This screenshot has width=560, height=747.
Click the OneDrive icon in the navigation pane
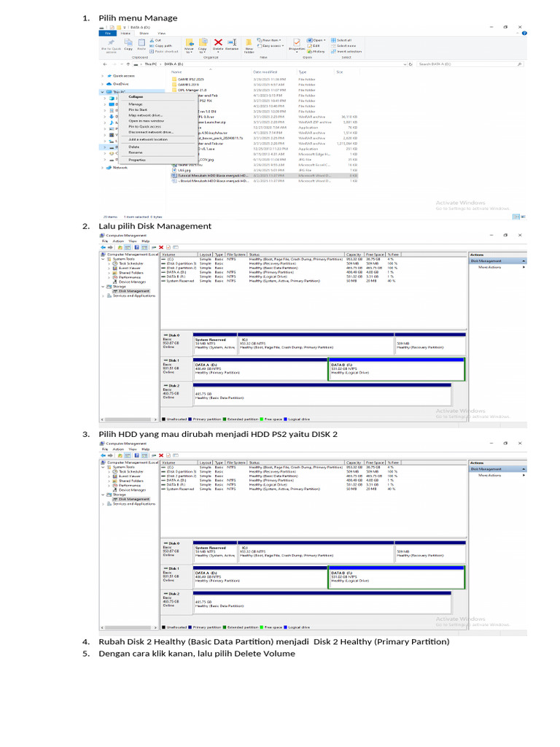tap(109, 84)
